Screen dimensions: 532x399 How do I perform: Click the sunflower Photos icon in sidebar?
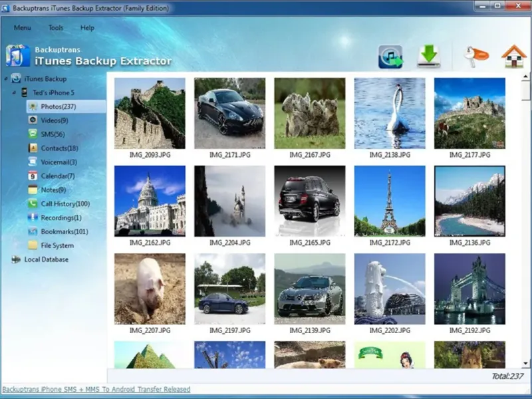coord(33,106)
